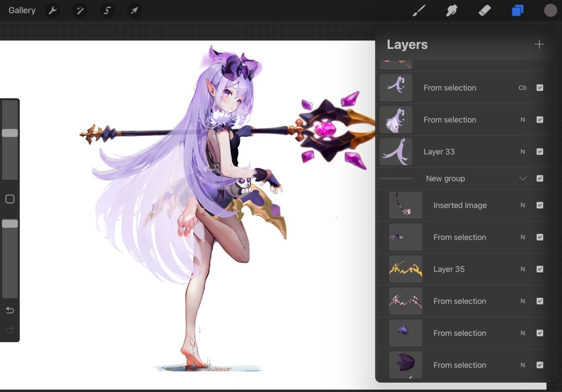This screenshot has height=392, width=562.
Task: Open the Actions wrench menu
Action: [53, 10]
